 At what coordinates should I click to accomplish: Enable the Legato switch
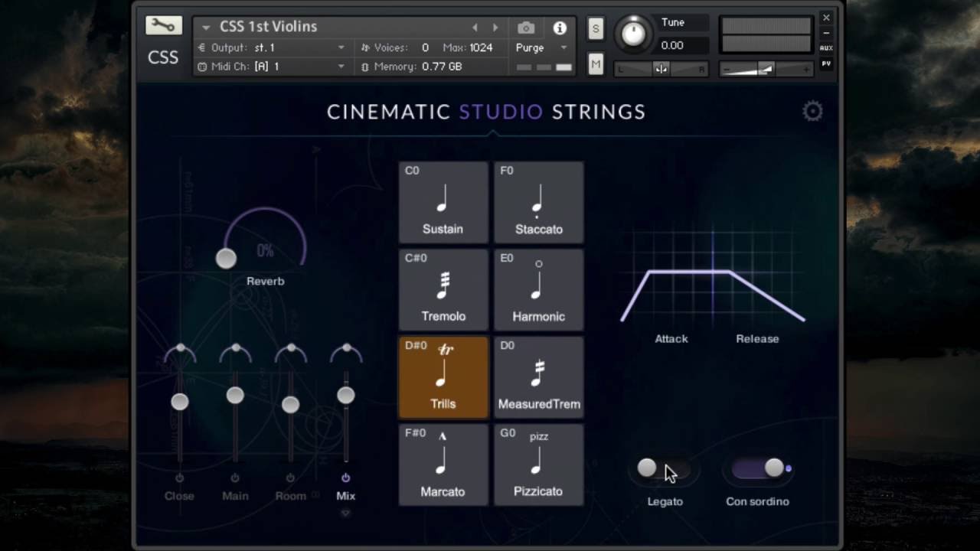[x=665, y=468]
